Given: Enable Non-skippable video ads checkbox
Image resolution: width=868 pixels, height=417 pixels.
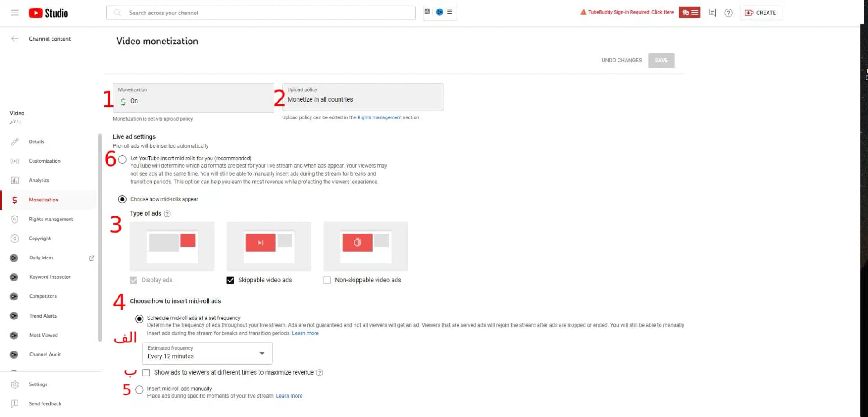Looking at the screenshot, I should [x=327, y=281].
